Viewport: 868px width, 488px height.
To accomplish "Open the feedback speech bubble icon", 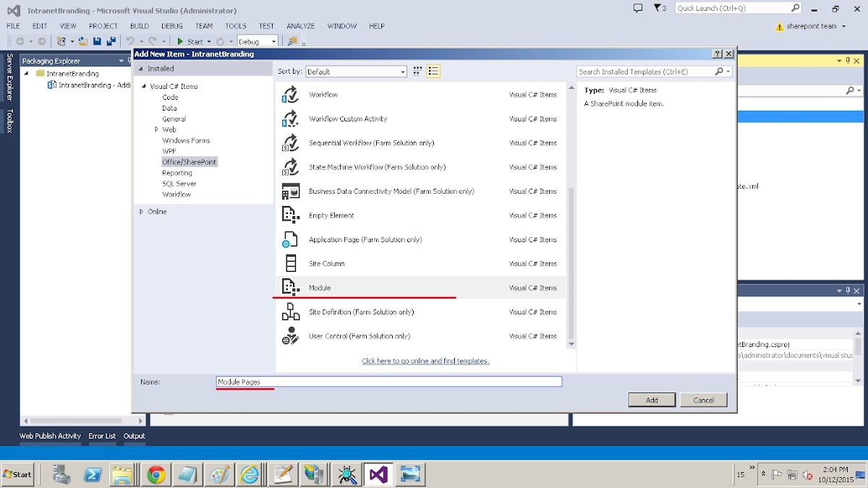I will (637, 8).
